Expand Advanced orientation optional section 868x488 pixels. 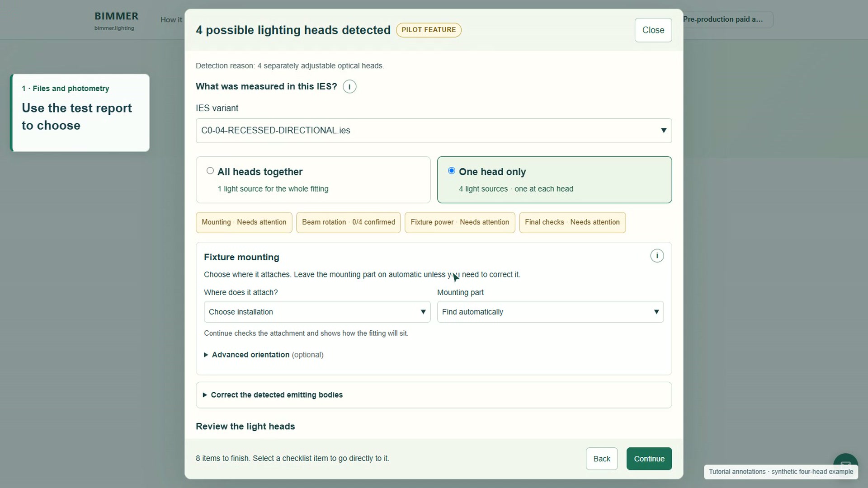264,355
